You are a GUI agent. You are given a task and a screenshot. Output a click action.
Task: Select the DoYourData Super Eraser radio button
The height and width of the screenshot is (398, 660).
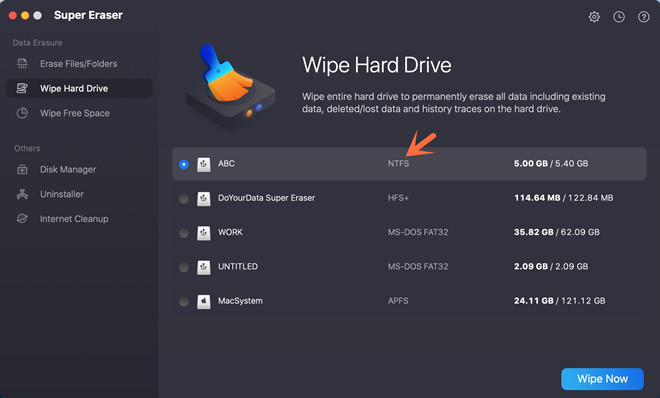click(184, 198)
